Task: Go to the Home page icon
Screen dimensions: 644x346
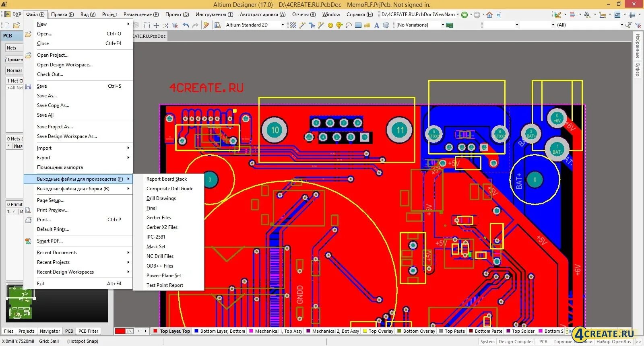Action: pos(489,14)
